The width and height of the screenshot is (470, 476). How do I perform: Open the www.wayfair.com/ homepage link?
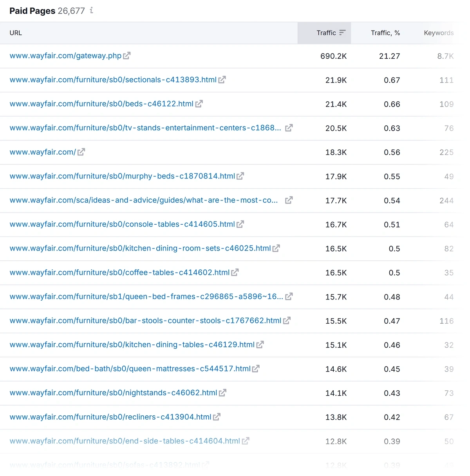click(43, 152)
